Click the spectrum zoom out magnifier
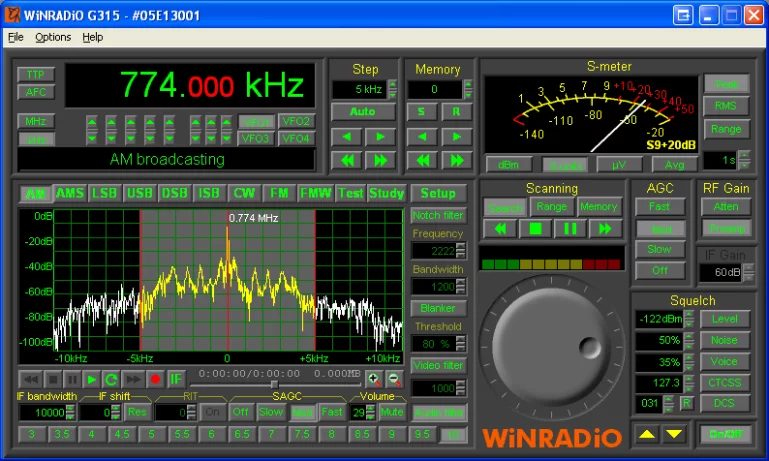The height and width of the screenshot is (461, 769). (x=393, y=379)
